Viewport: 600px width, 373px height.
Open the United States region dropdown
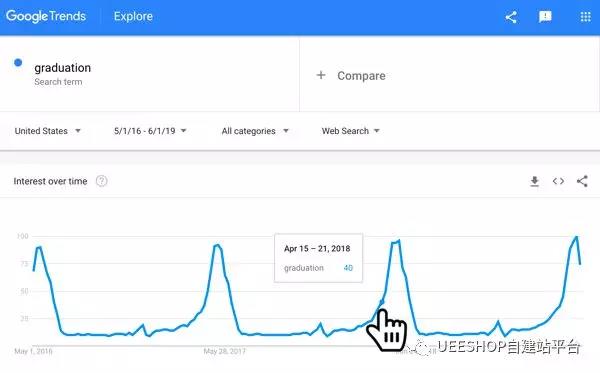(47, 131)
